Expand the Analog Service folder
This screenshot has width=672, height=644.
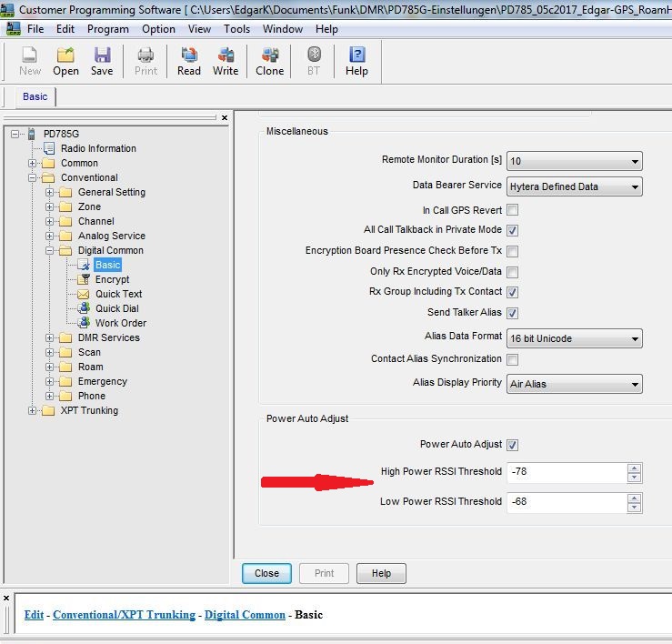tap(49, 236)
